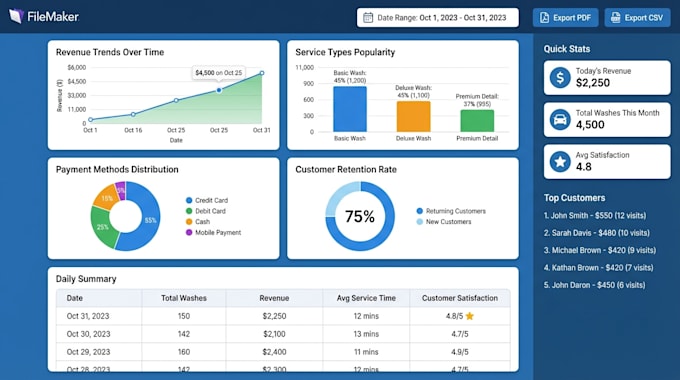680x380 pixels.
Task: Open the Date Range picker
Action: pyautogui.click(x=438, y=18)
